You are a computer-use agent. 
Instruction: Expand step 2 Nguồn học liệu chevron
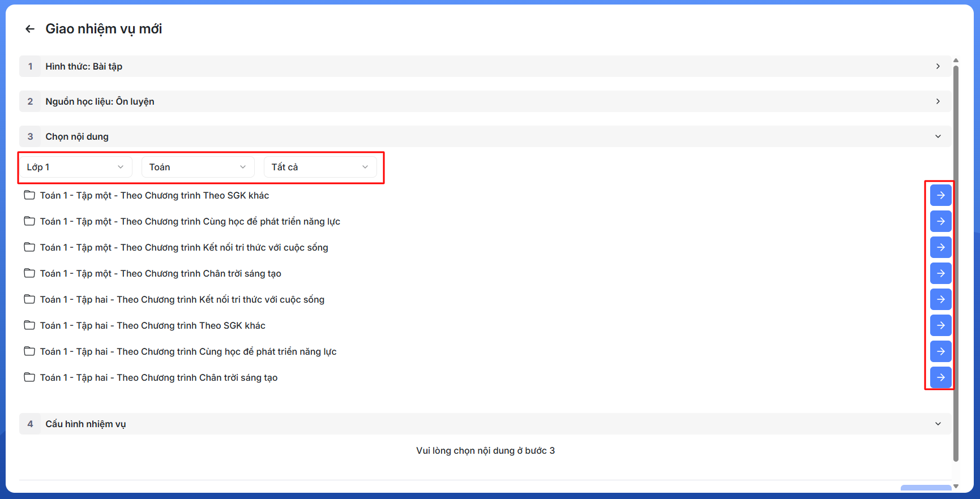point(938,101)
